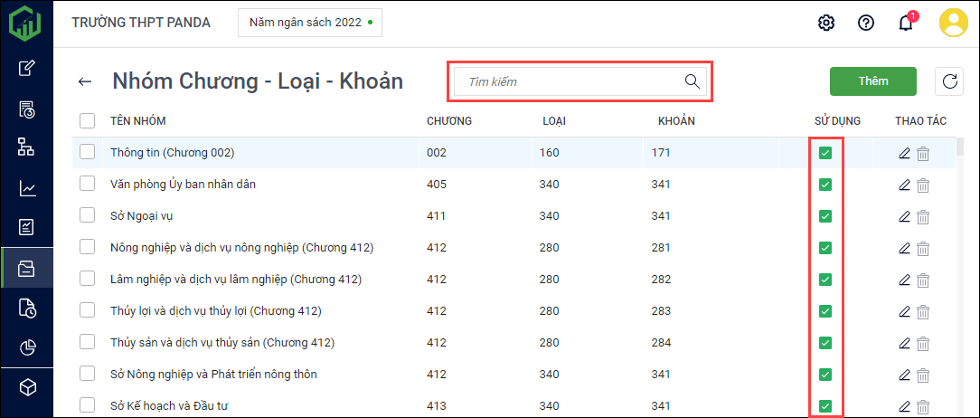Click the search magnifier icon
Image resolution: width=980 pixels, height=418 pixels.
[693, 81]
